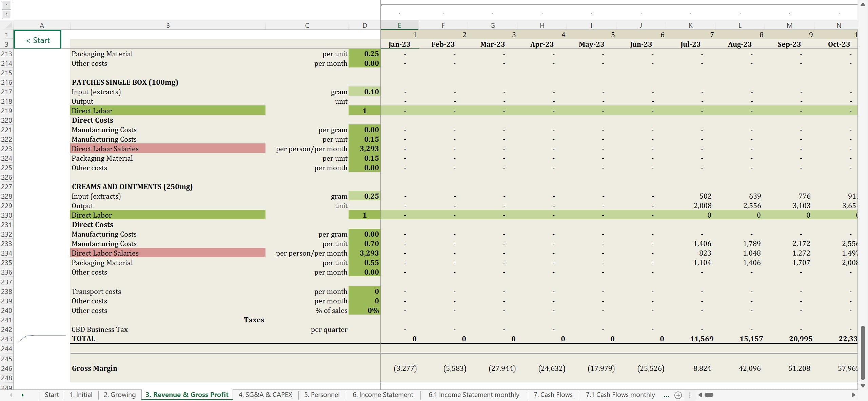Switch to 4. SG&A & CAPEX sheet
Viewport: 868px width, 401px height.
coord(265,395)
